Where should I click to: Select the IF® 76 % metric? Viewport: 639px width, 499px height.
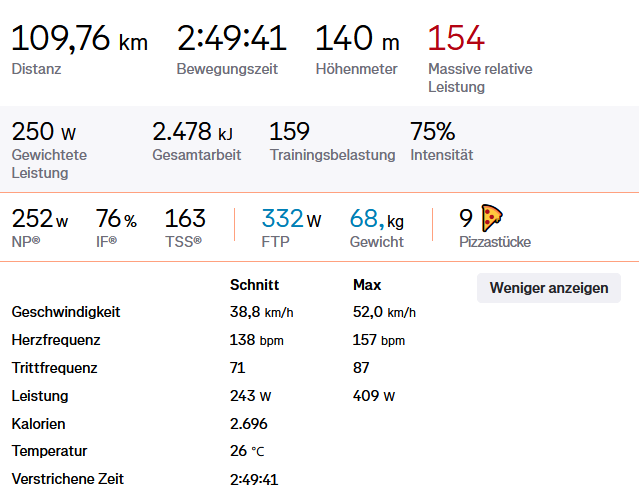116,219
